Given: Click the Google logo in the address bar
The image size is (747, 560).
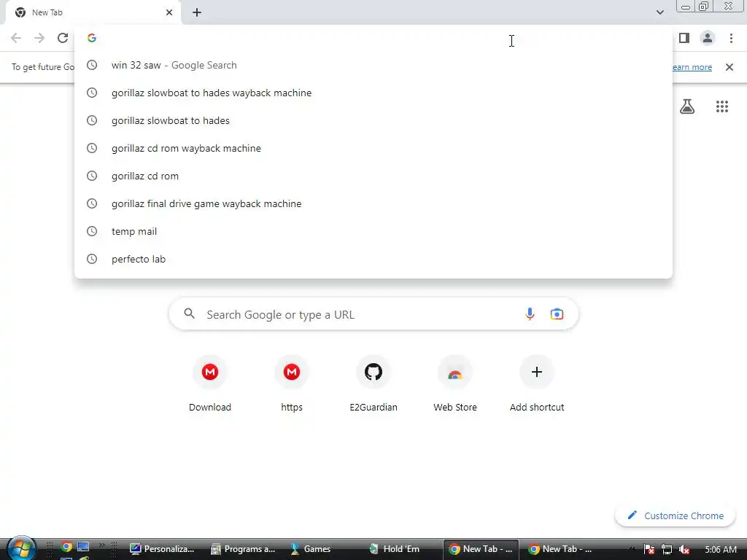Looking at the screenshot, I should [x=92, y=38].
